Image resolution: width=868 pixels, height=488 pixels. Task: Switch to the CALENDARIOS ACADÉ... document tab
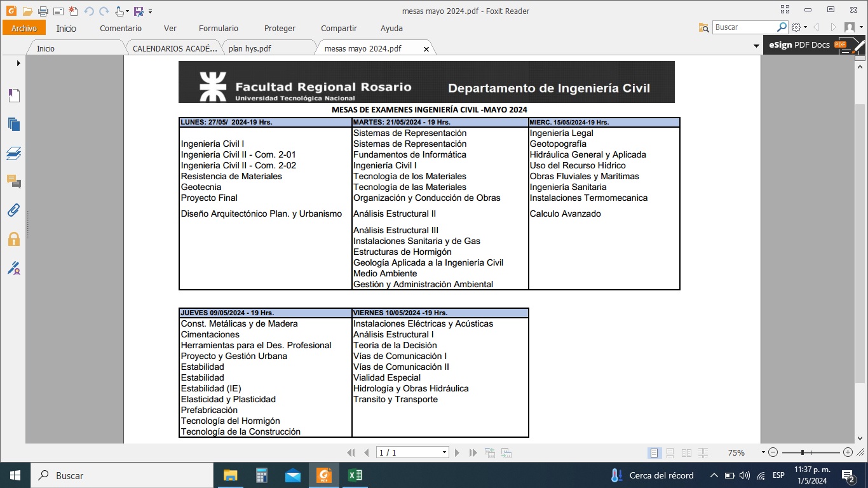pyautogui.click(x=174, y=48)
